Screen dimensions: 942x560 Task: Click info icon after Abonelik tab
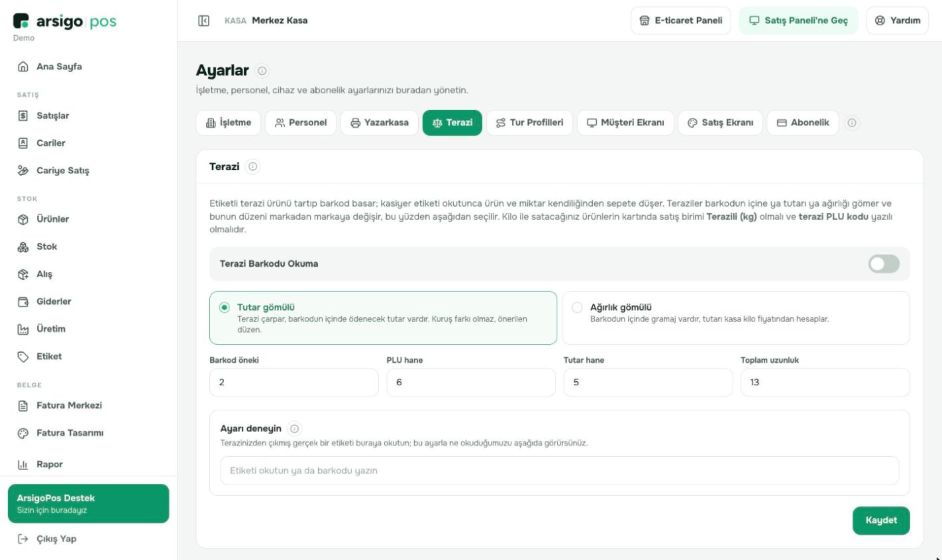point(852,123)
